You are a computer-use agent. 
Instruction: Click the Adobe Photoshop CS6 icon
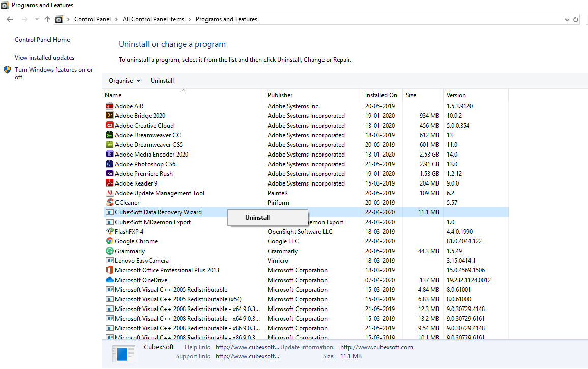109,164
